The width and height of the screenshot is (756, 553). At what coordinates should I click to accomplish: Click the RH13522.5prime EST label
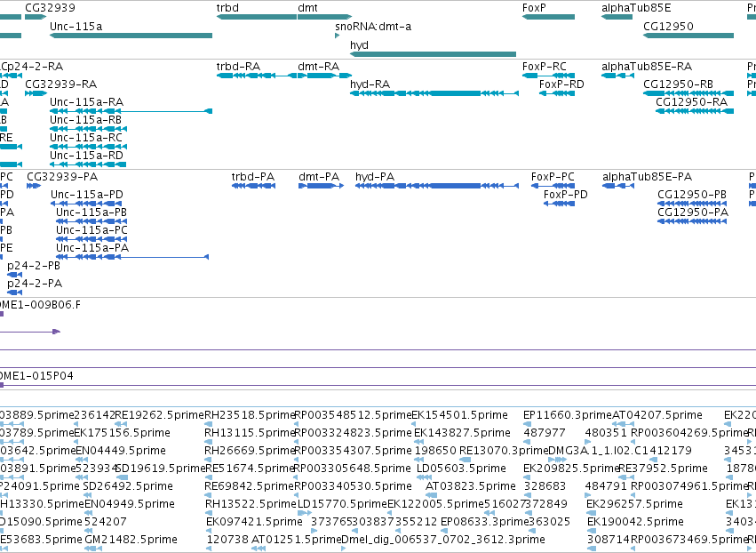pos(251,504)
